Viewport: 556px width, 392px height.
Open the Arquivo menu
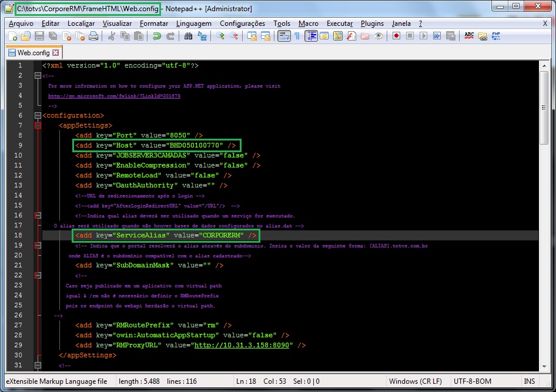pos(21,24)
